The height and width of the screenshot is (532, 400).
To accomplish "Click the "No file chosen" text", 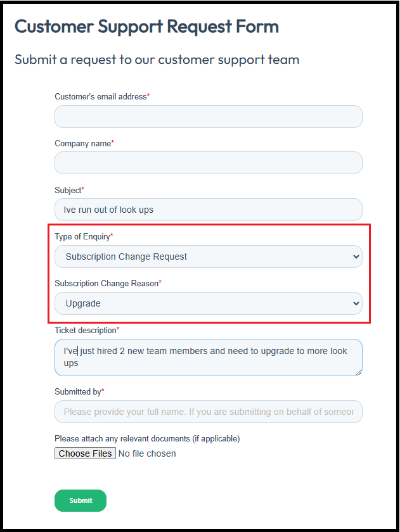I will point(147,453).
